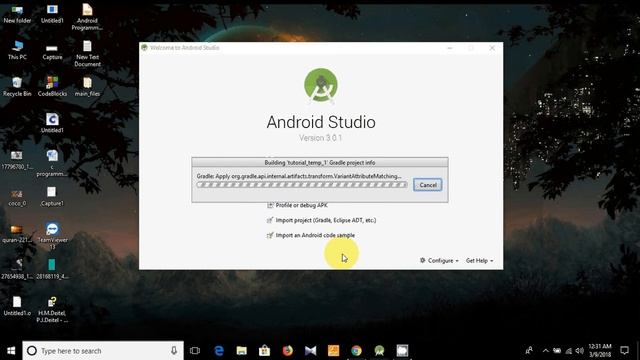Open the Action Center notifications icon
The height and width of the screenshot is (360, 640).
click(624, 351)
